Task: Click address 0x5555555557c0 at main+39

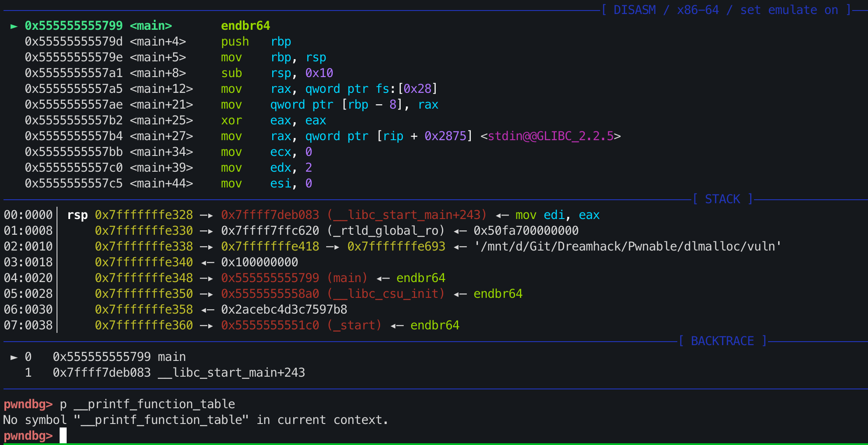Action: [74, 168]
